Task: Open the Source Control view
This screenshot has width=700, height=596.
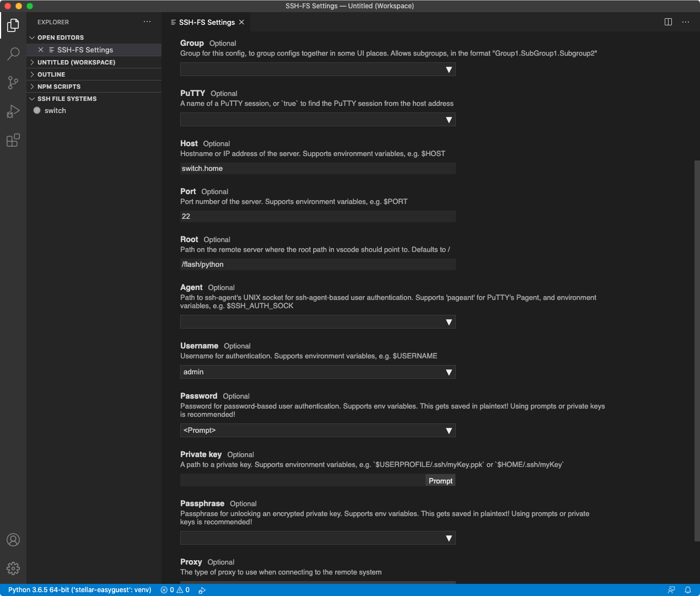Action: 13,83
